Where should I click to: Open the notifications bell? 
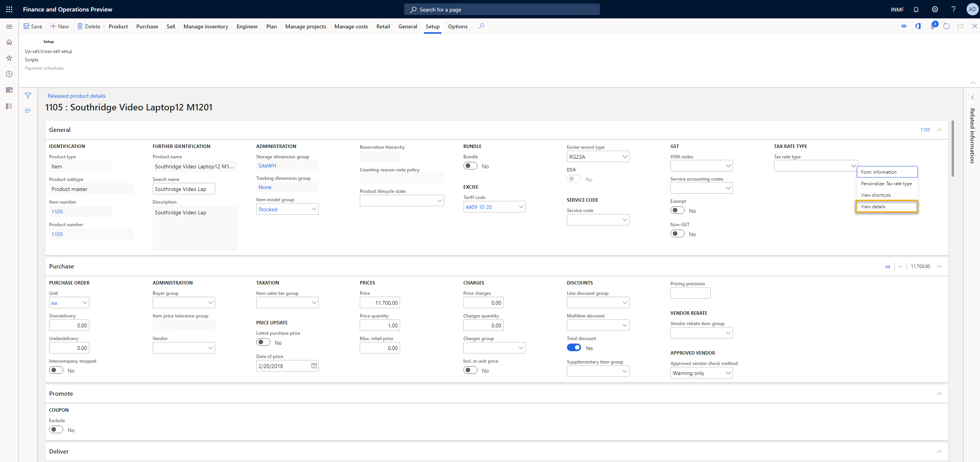pyautogui.click(x=916, y=9)
